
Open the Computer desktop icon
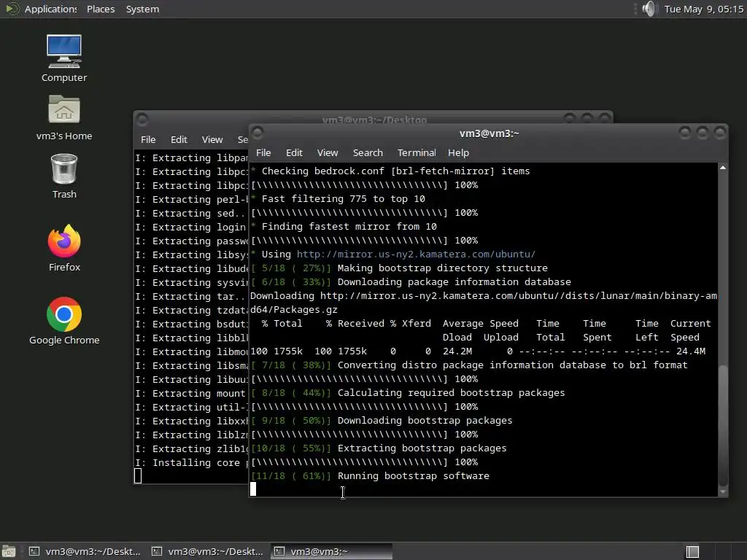[64, 58]
